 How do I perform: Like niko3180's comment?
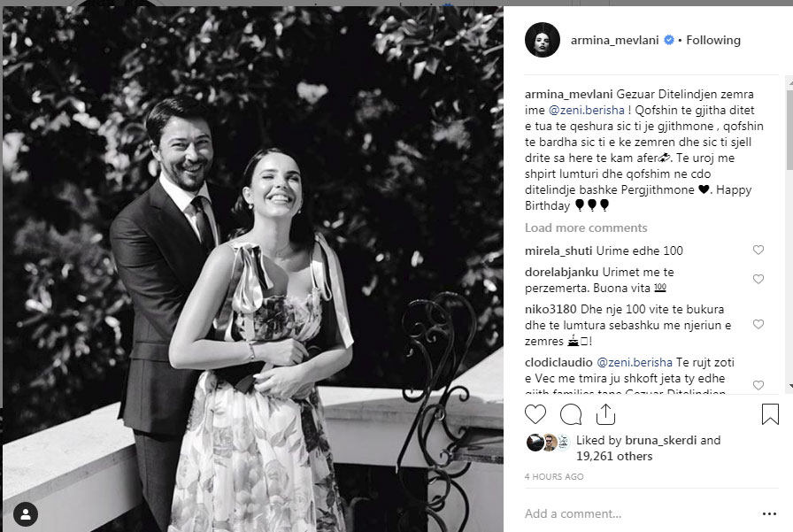(x=758, y=324)
